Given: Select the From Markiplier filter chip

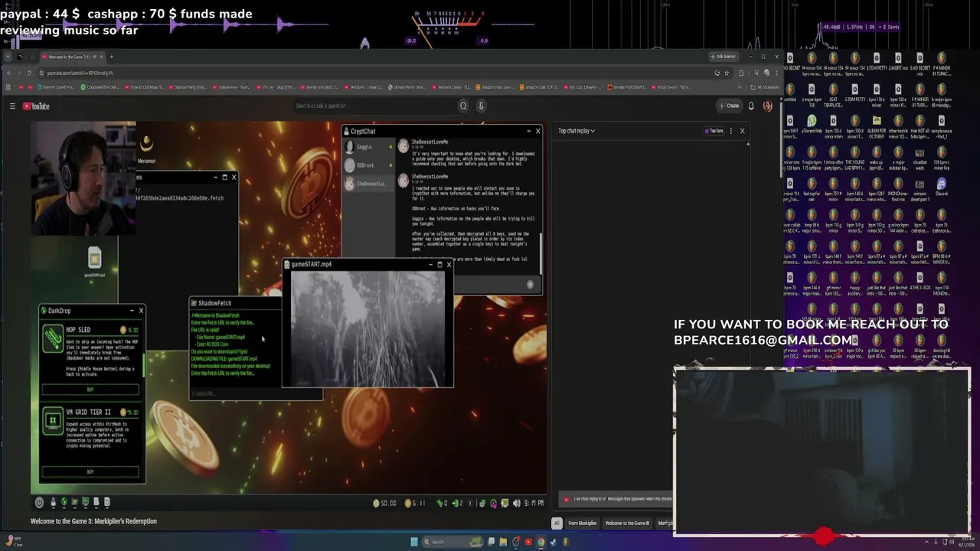Looking at the screenshot, I should tap(582, 523).
